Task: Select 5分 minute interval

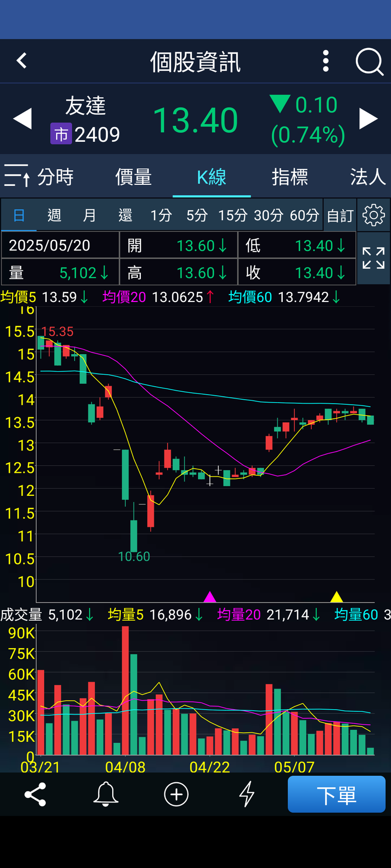Action: [x=197, y=215]
